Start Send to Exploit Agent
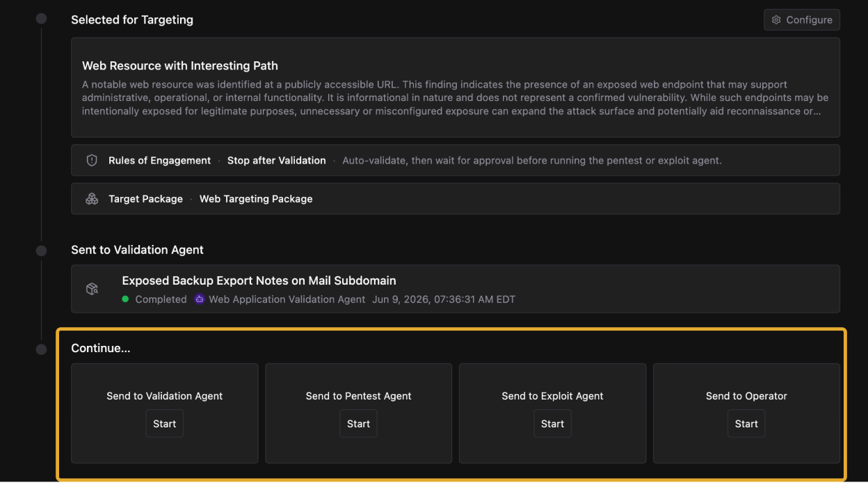Image resolution: width=868 pixels, height=483 pixels. (552, 424)
